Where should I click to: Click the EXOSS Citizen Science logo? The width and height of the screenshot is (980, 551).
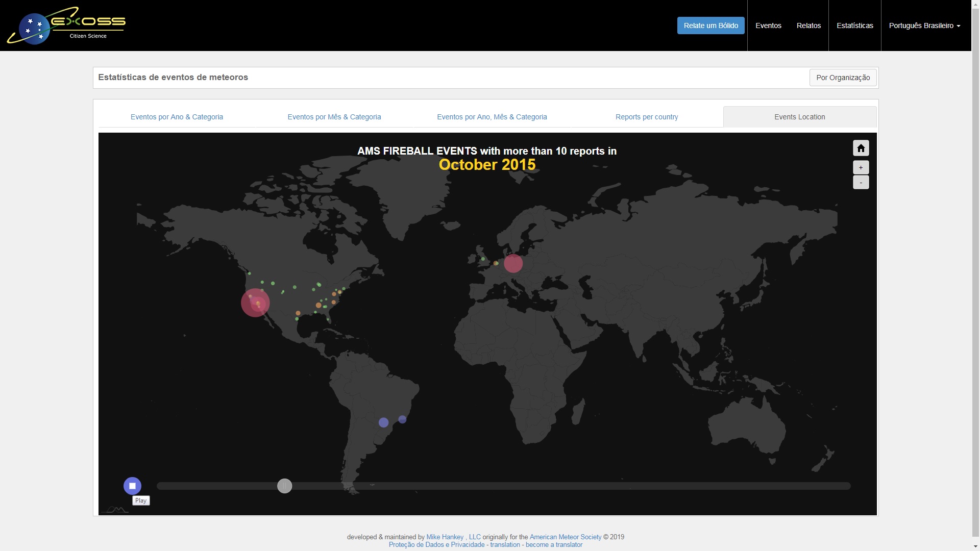(x=66, y=26)
